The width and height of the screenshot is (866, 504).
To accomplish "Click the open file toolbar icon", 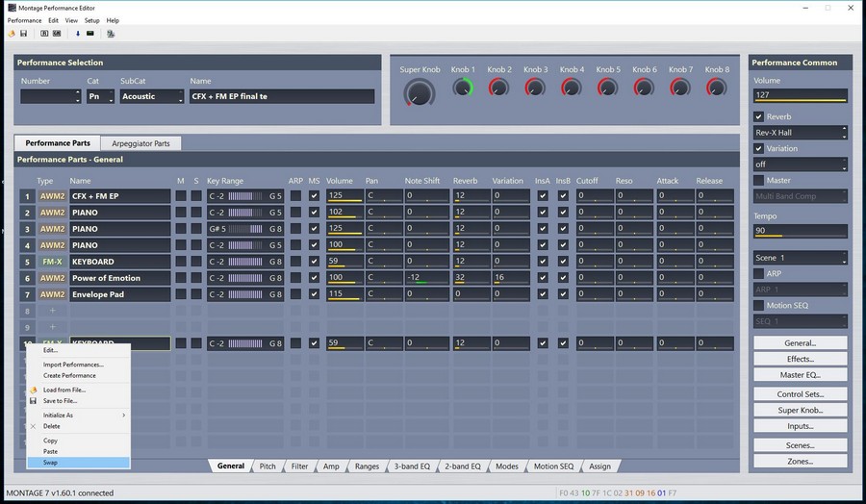I will point(12,34).
